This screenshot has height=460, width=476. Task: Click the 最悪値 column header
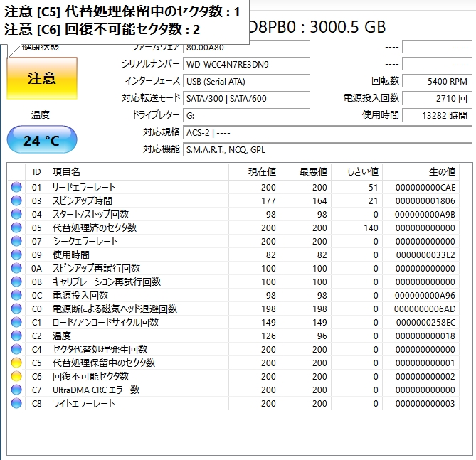(x=306, y=172)
